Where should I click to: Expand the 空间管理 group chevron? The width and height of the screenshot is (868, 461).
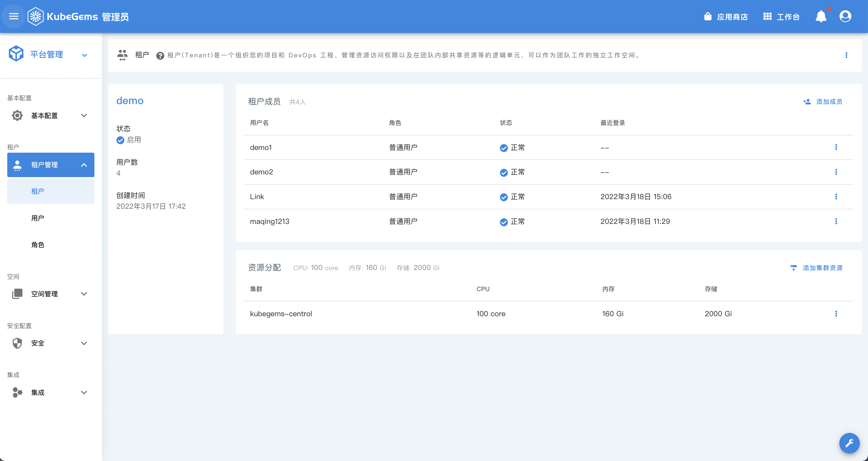pyautogui.click(x=84, y=294)
